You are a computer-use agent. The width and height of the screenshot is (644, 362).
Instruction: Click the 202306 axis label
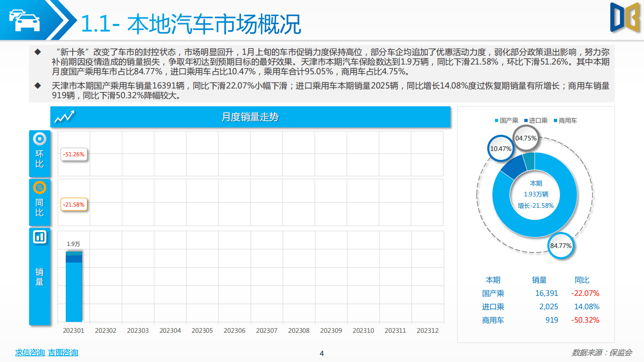pyautogui.click(x=235, y=331)
